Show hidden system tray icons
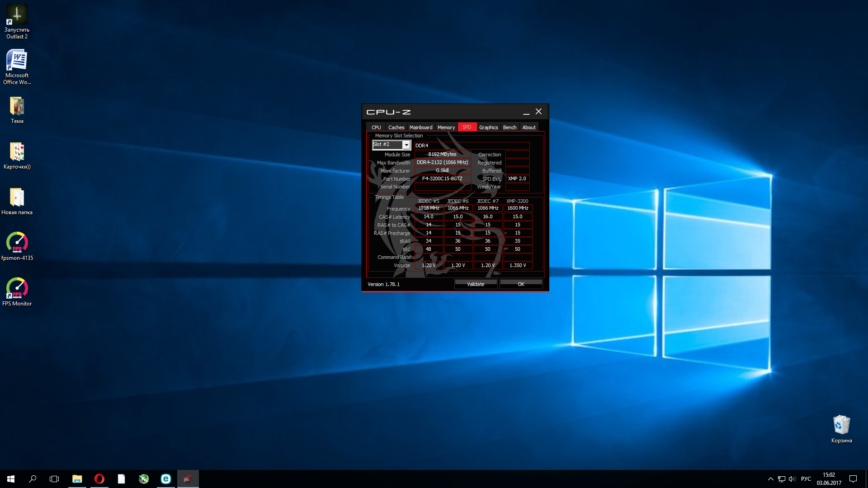The height and width of the screenshot is (488, 868). (770, 479)
